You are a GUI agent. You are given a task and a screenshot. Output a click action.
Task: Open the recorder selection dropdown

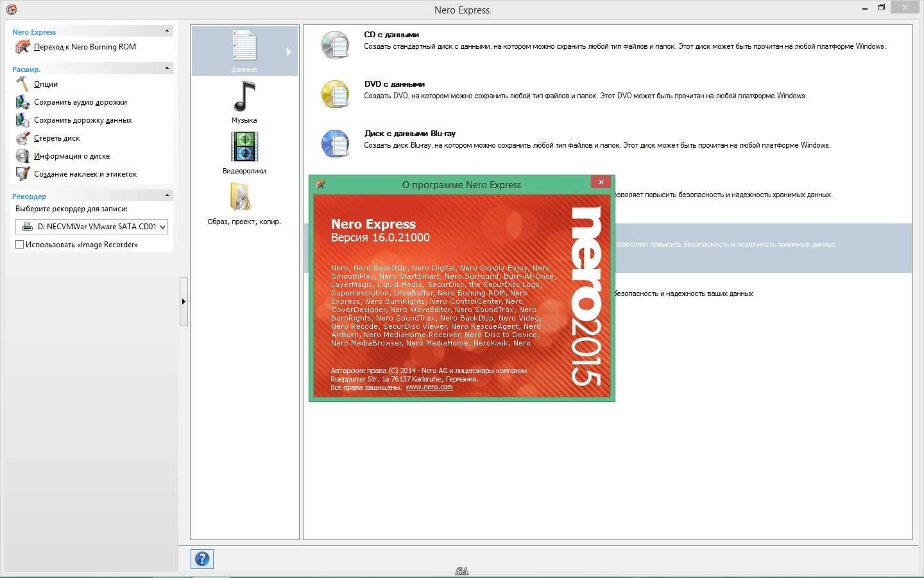[x=163, y=227]
